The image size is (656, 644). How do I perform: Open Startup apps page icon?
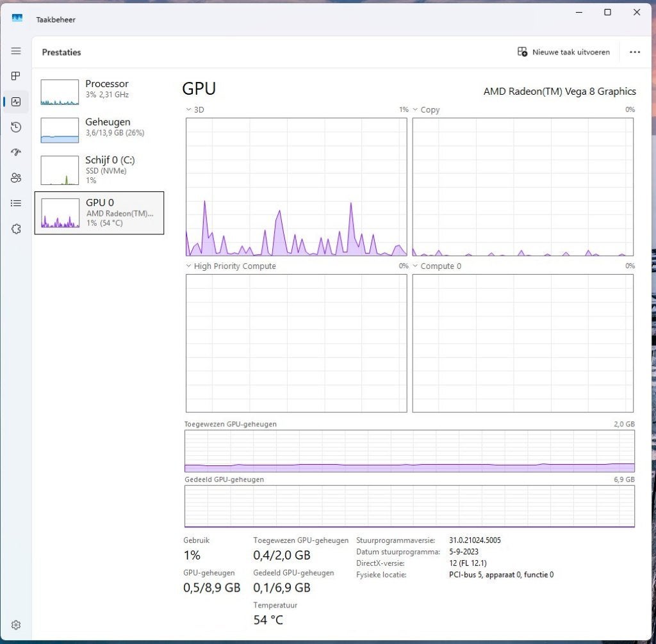[16, 152]
